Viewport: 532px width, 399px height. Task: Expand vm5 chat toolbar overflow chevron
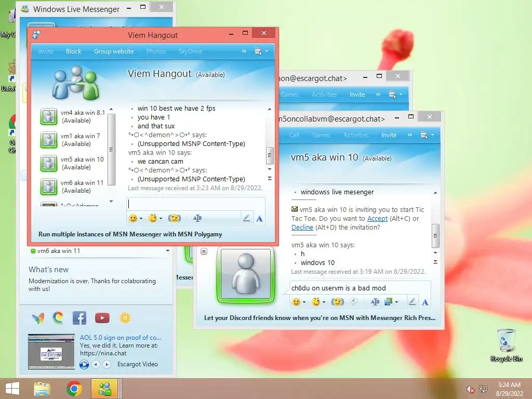pyautogui.click(x=410, y=135)
